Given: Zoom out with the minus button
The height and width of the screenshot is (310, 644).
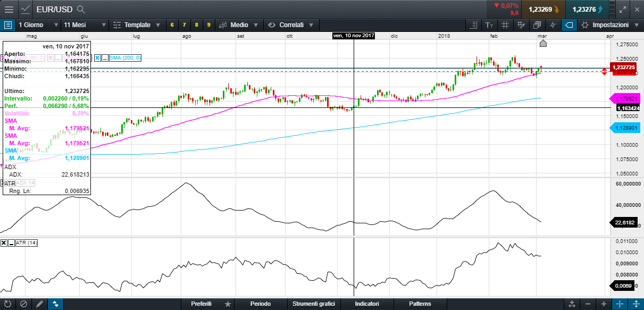Looking at the screenshot, I should click(x=588, y=304).
